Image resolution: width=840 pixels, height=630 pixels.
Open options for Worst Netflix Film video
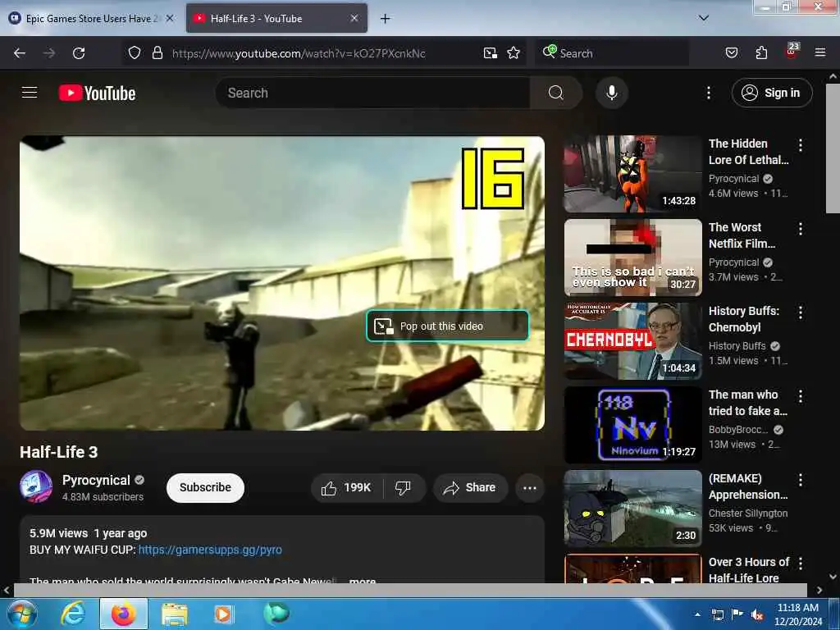tap(801, 229)
